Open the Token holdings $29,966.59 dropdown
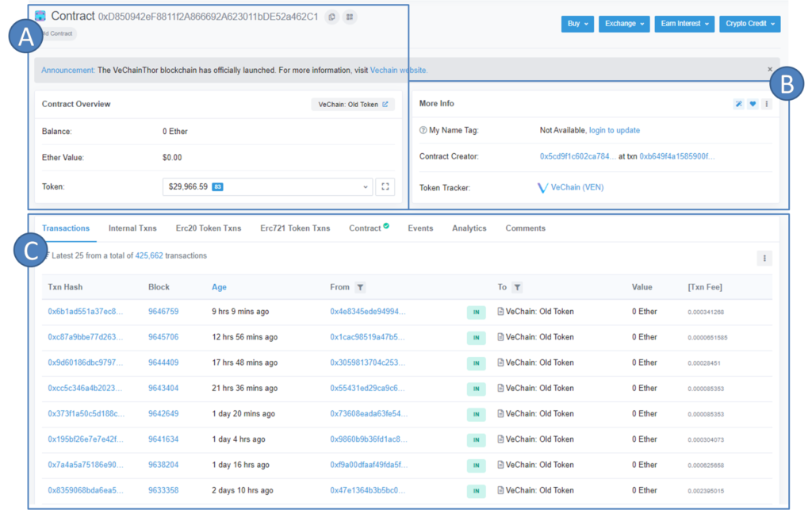The height and width of the screenshot is (510, 812). [x=266, y=187]
